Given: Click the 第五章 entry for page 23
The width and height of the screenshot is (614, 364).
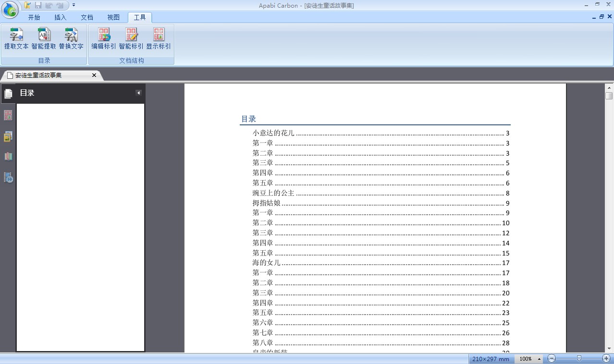Looking at the screenshot, I should pos(381,313).
